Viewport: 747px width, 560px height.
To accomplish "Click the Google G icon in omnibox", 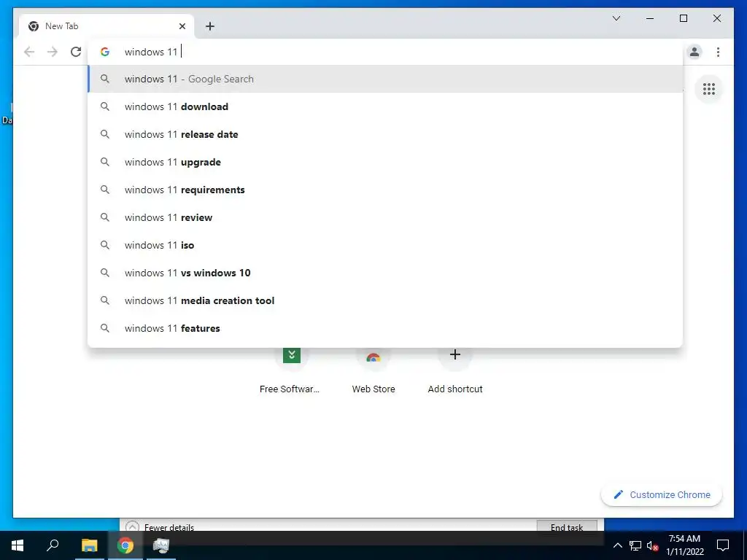I will (x=105, y=52).
